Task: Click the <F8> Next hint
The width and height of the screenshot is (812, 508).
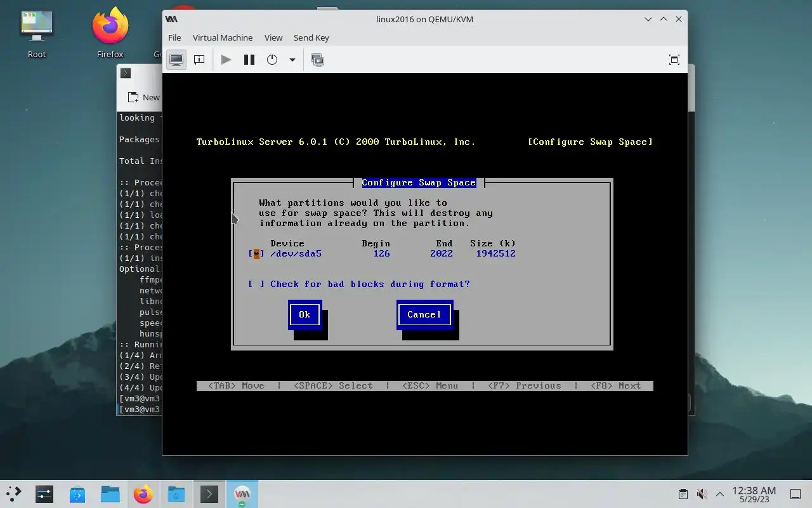Action: 616,386
